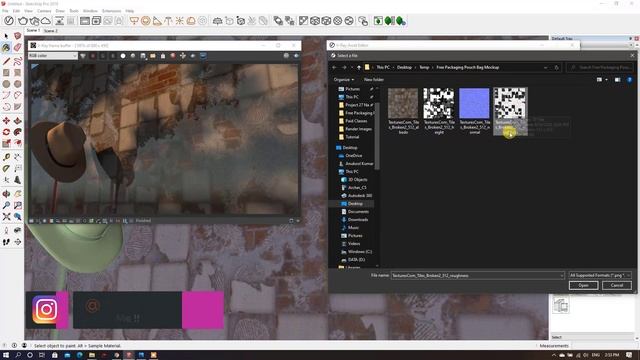The height and width of the screenshot is (360, 640).
Task: Click the V-Ray sun light icon
Action: [180, 21]
